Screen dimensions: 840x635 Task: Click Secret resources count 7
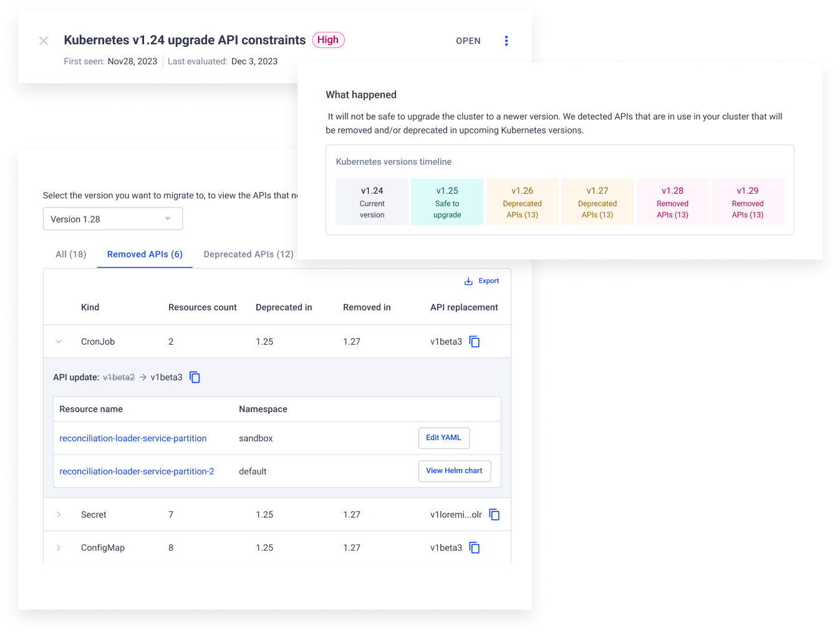[x=171, y=515]
